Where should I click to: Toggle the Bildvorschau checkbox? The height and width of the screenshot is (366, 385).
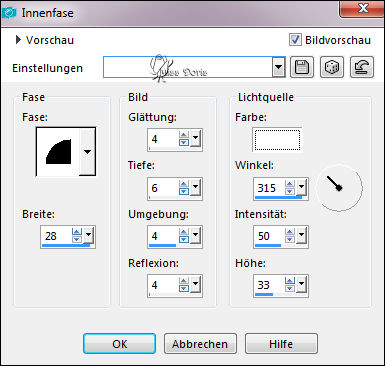click(295, 40)
